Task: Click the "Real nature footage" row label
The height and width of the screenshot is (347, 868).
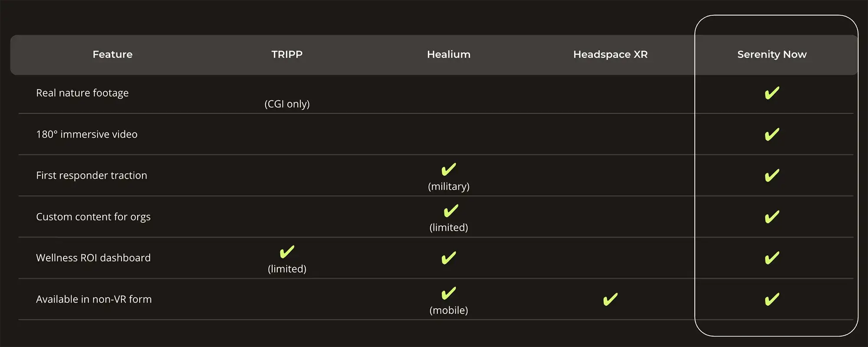Action: pos(82,93)
